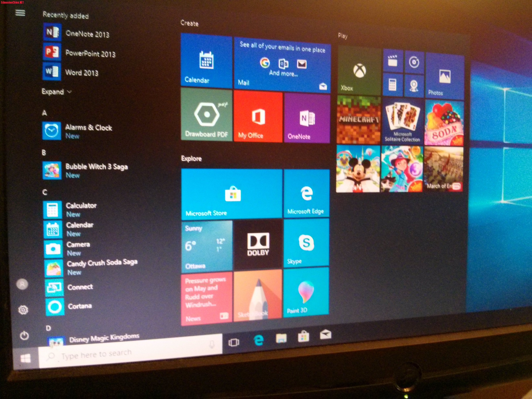Click the 'Play' group heading
Viewport: 532px width, 399px height.
342,36
